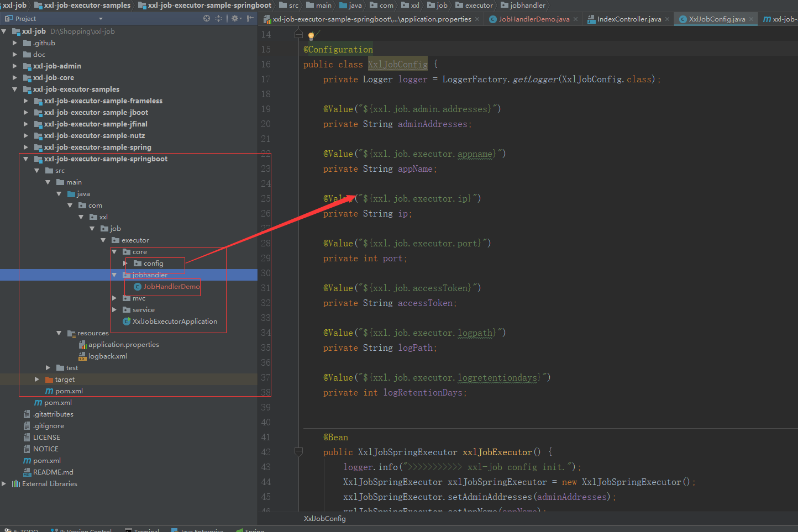Click the LICENSE file icon
Viewport: 798px width, 532px height.
(x=27, y=438)
